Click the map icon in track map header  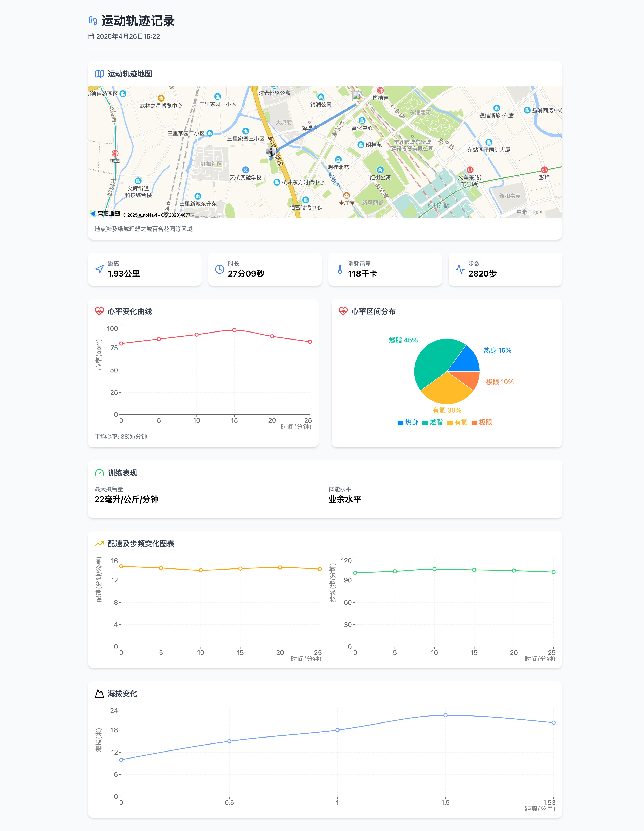[99, 74]
